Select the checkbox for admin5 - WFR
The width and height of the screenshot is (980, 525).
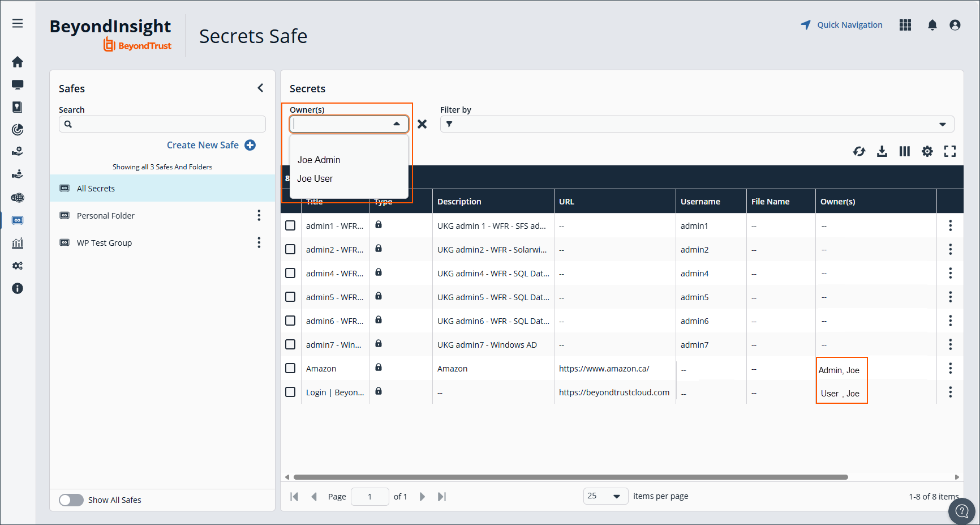(290, 297)
